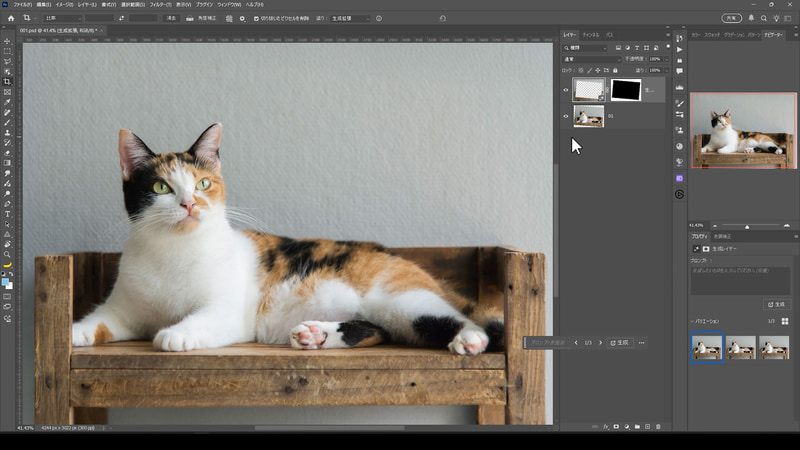The height and width of the screenshot is (450, 800).
Task: Open the layer fill percentage dropdown arrow
Action: click(x=666, y=70)
